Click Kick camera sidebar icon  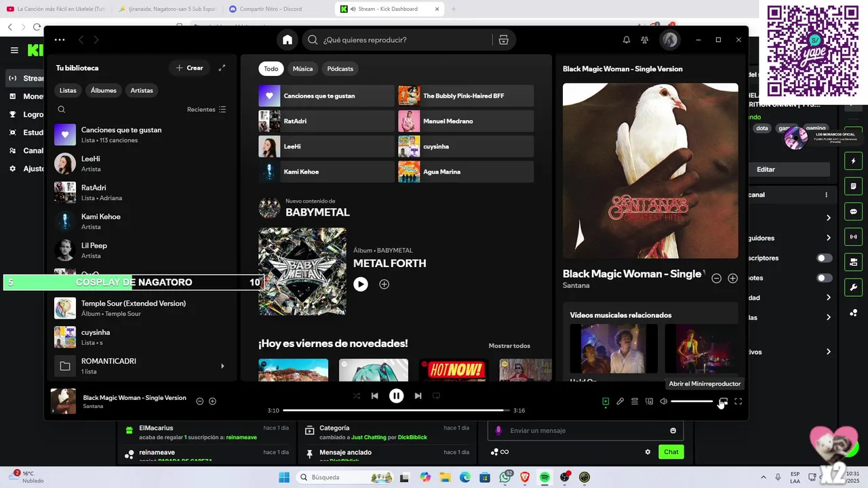[853, 262]
